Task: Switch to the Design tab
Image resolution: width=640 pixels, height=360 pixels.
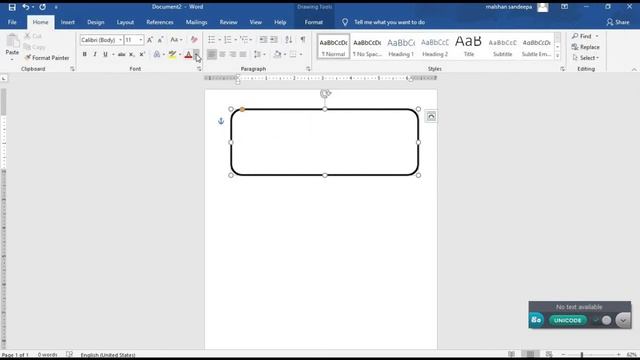Action: [96, 22]
